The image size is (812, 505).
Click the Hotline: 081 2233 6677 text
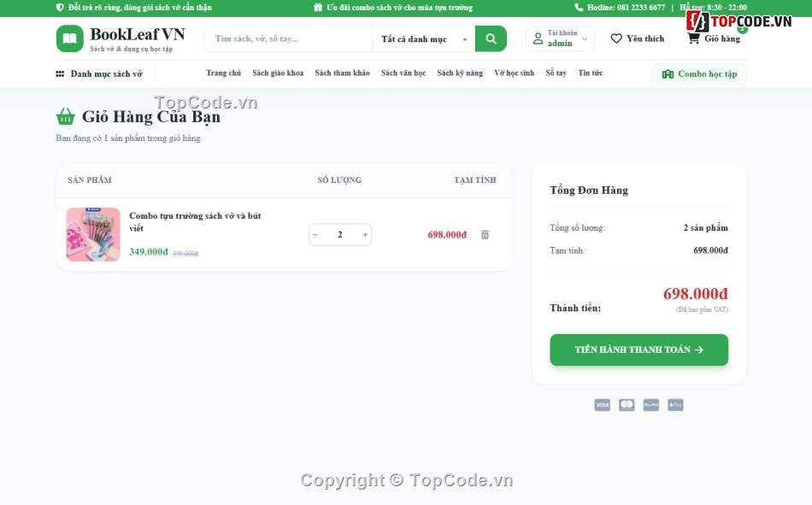point(626,7)
